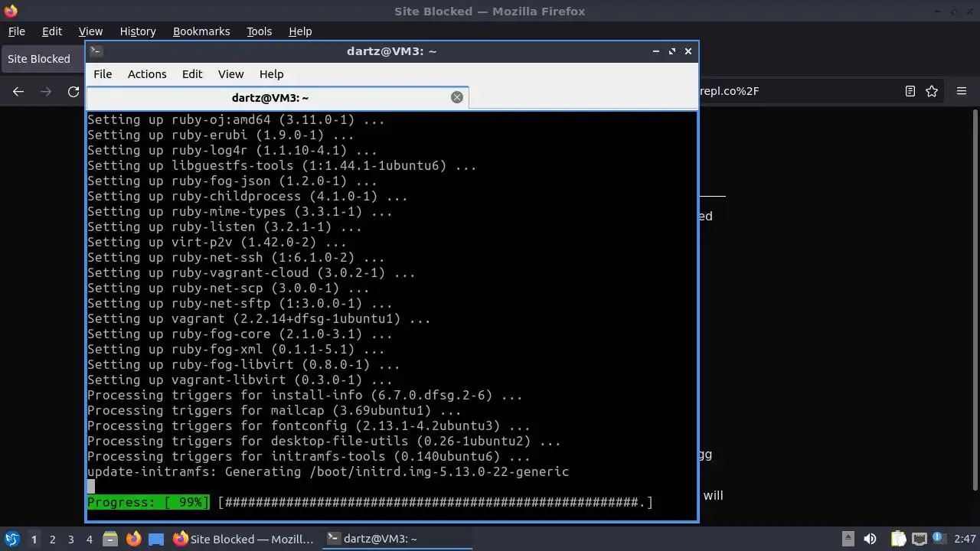
Task: Open the terminal Actions menu
Action: click(147, 73)
